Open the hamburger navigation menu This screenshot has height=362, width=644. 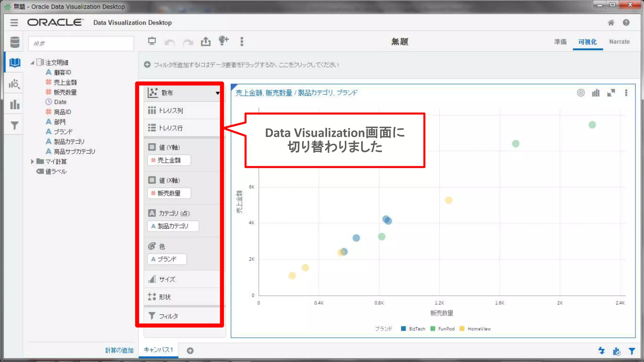point(14,23)
